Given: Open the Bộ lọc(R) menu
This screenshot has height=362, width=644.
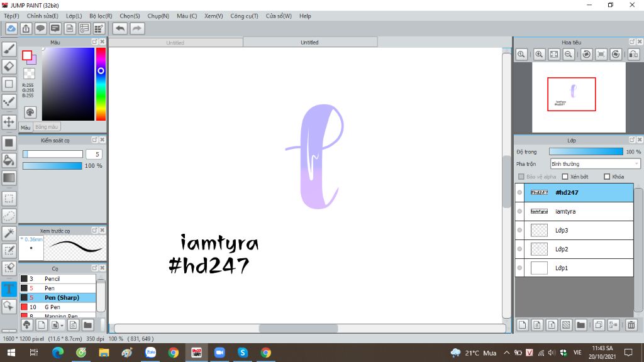Looking at the screenshot, I should click(101, 16).
